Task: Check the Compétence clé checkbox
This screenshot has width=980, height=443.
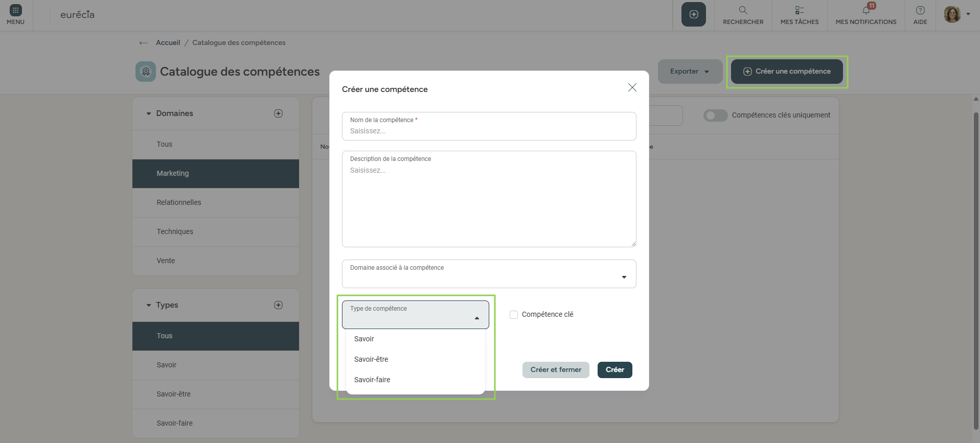Action: (x=514, y=315)
